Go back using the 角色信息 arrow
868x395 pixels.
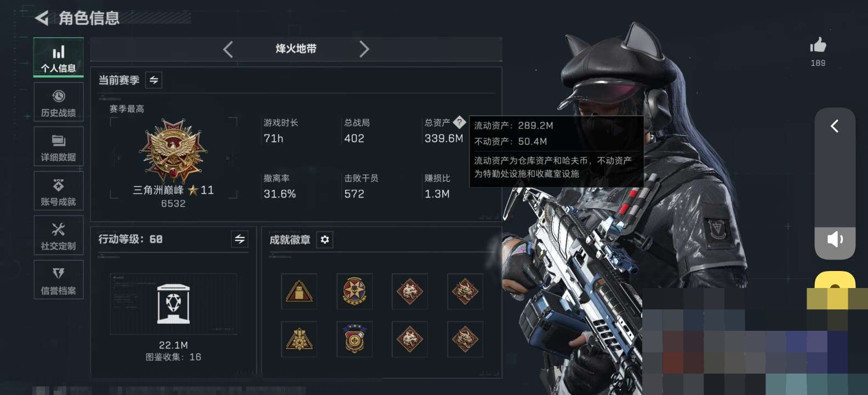click(x=42, y=18)
